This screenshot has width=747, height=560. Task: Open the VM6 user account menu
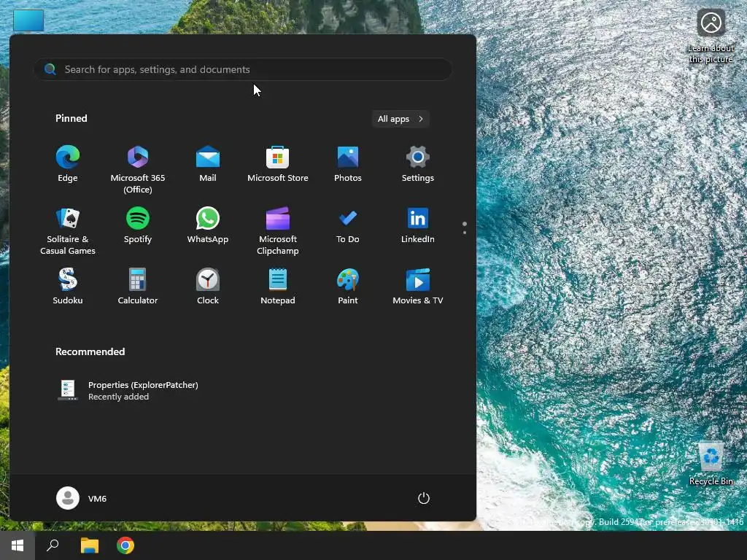coord(82,498)
